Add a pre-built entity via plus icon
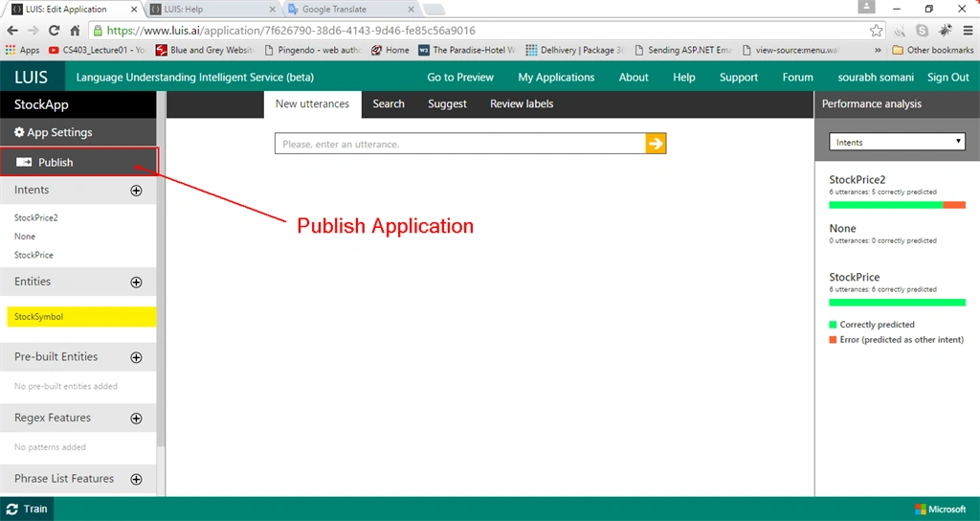 coord(136,357)
